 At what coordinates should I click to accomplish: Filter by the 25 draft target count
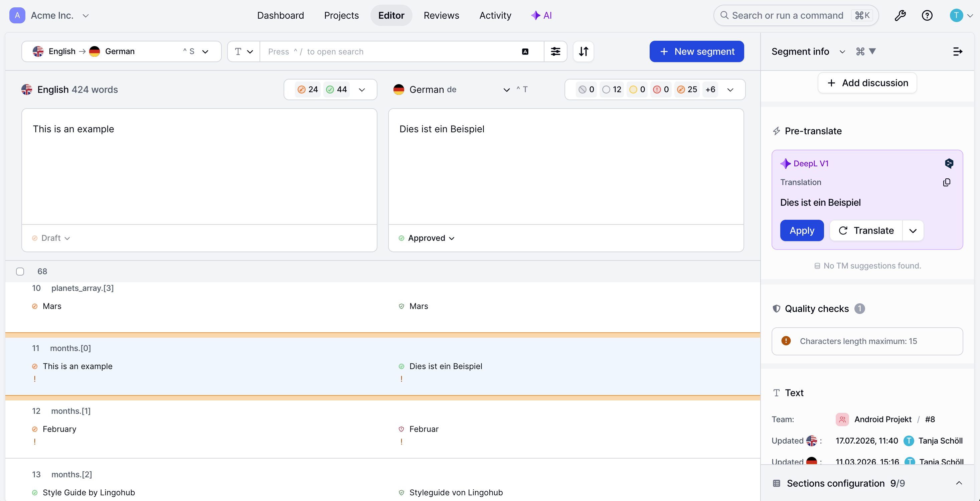point(687,90)
